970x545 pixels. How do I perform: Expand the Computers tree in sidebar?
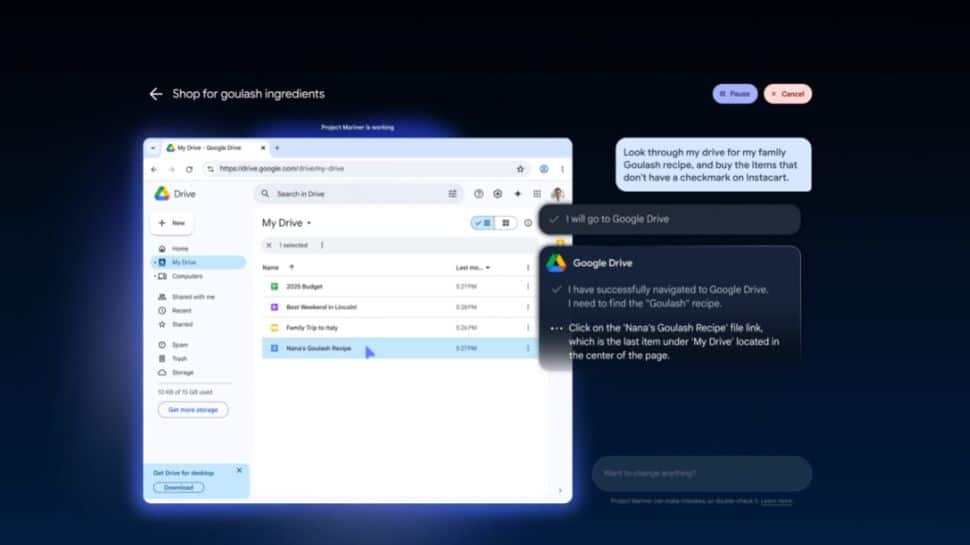pos(153,276)
